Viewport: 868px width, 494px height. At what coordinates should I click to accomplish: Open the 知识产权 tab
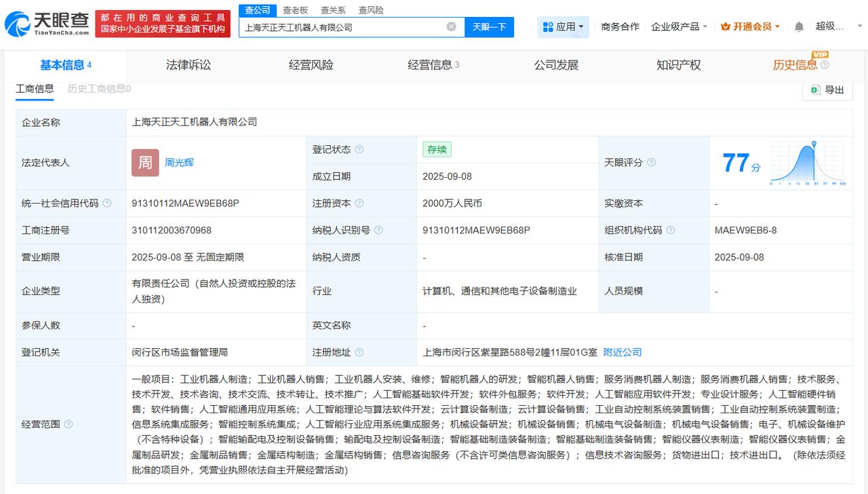coord(679,65)
